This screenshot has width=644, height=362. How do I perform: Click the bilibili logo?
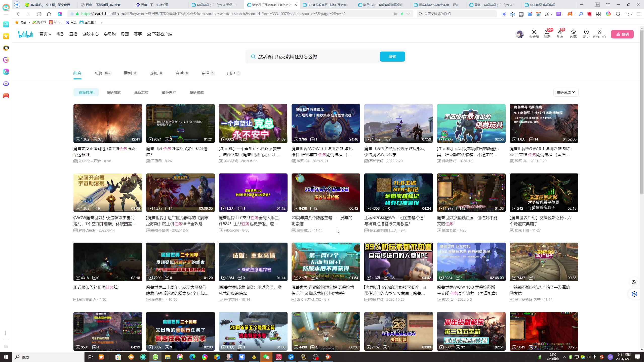tap(26, 34)
